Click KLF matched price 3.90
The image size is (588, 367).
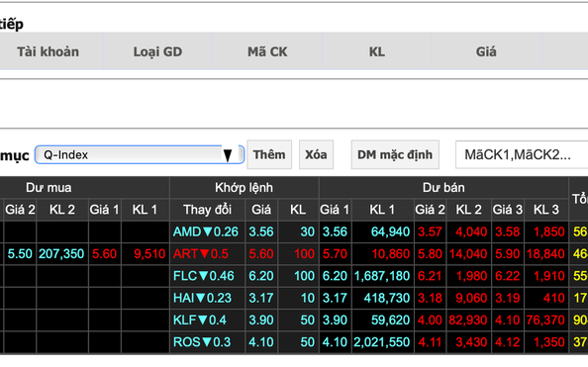[x=261, y=321]
